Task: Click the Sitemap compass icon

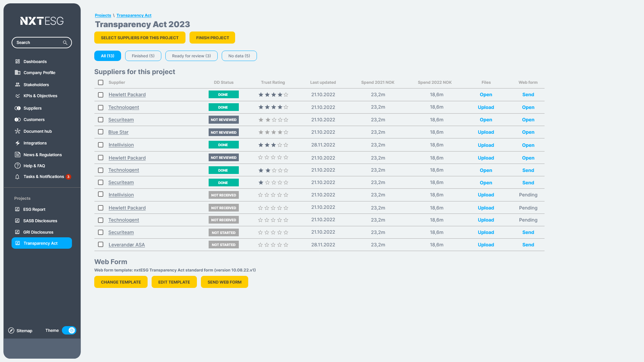Action: [x=11, y=330]
